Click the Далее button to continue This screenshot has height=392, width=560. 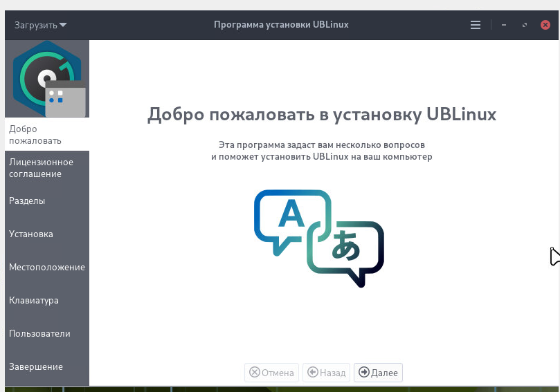point(378,373)
